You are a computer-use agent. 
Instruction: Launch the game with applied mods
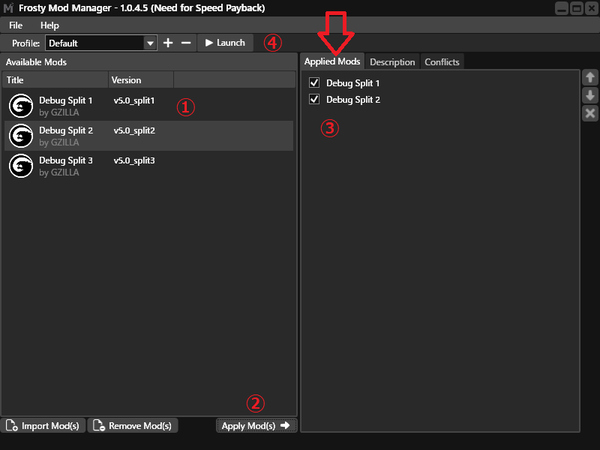[x=225, y=42]
